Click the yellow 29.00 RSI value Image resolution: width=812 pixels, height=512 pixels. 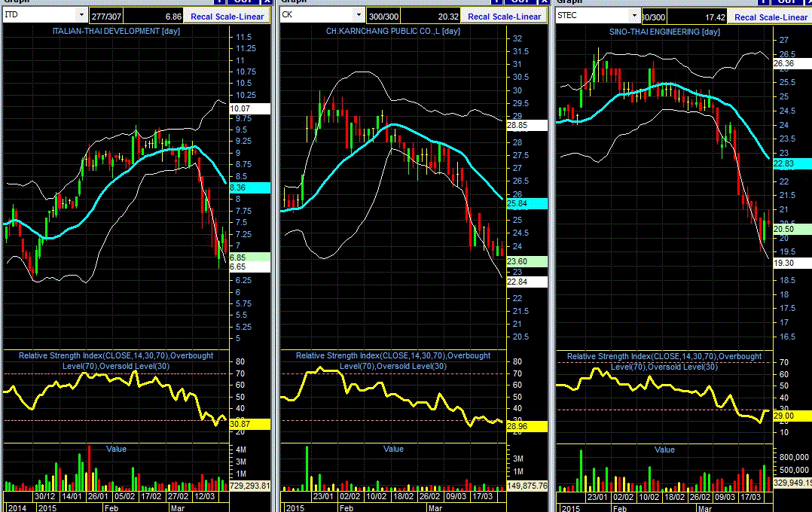click(x=792, y=416)
